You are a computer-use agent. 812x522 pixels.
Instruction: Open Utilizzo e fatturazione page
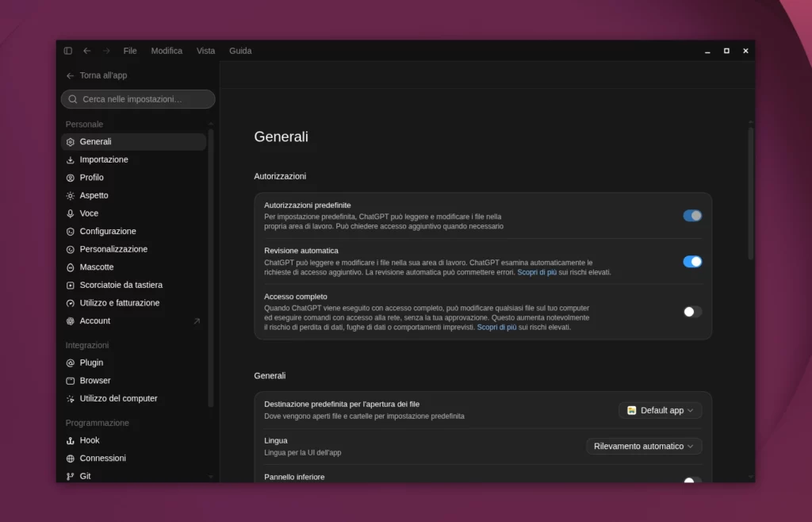133,302
